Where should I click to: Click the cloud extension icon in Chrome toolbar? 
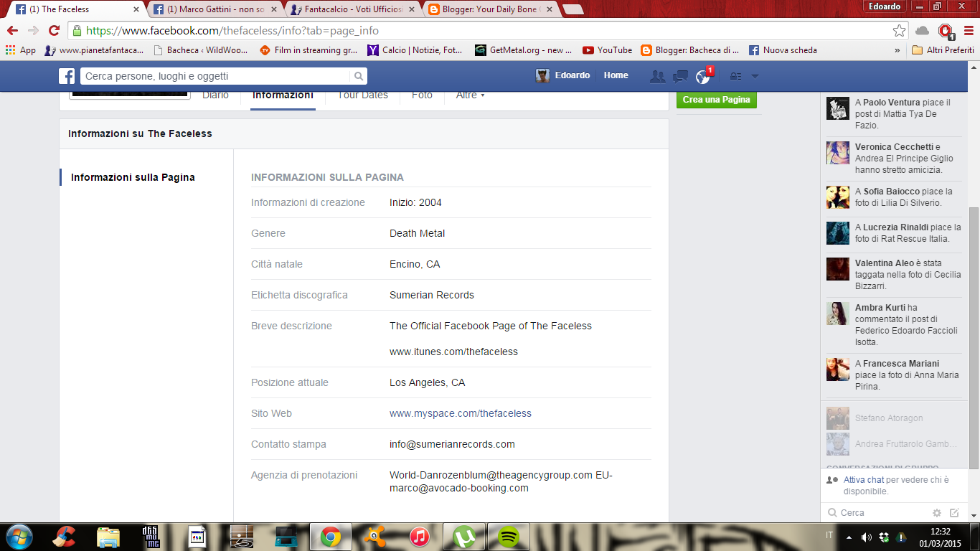923,31
